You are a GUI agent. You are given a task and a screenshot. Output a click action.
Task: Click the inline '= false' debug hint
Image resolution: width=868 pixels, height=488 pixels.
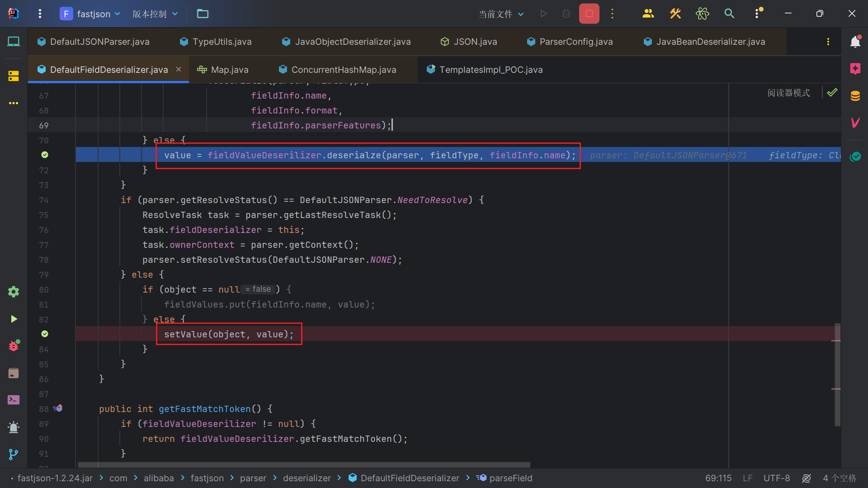258,289
